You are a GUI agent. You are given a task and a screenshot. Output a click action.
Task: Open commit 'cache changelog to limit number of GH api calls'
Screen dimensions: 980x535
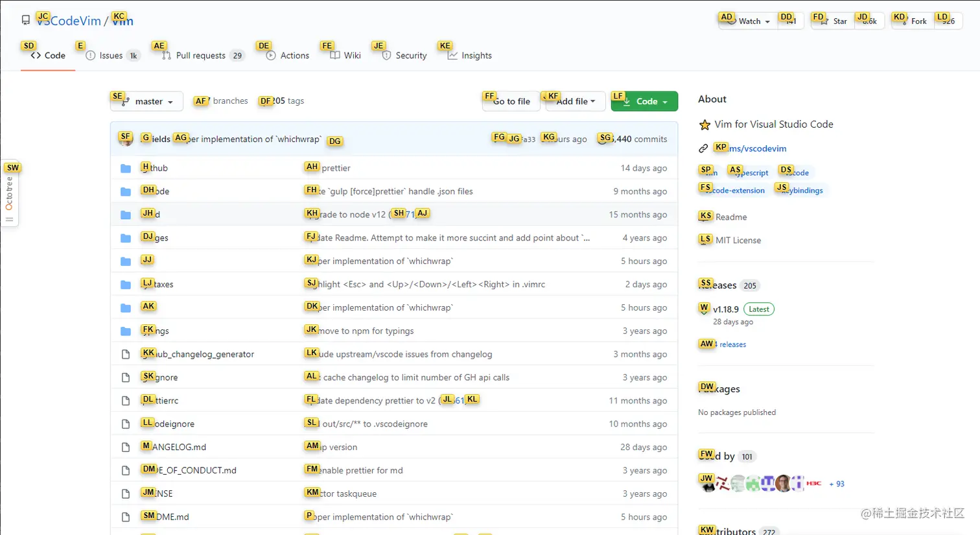(408, 378)
